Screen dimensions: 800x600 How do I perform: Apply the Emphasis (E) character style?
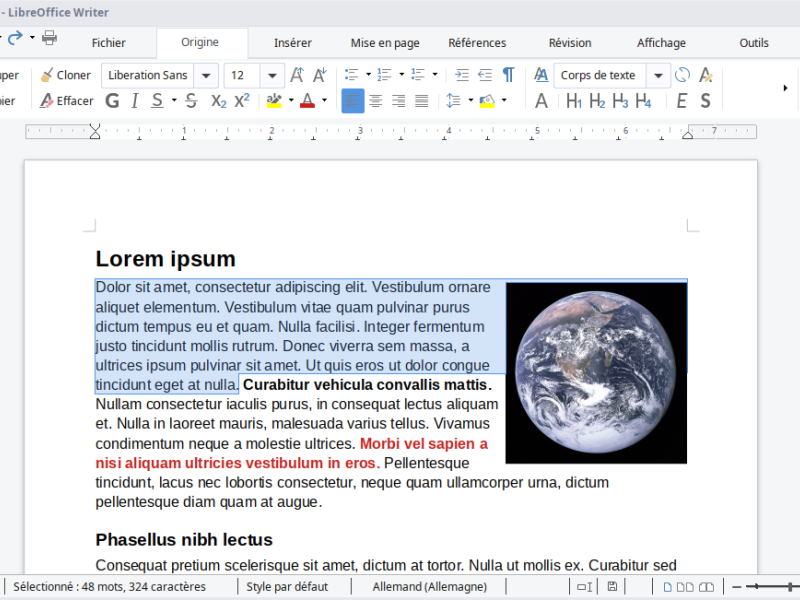(x=682, y=101)
